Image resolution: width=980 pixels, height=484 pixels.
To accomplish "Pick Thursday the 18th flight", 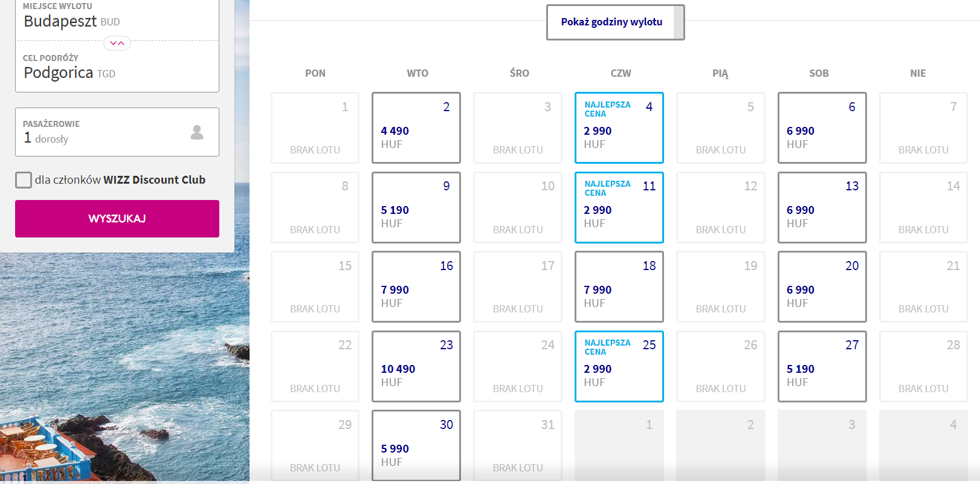I will 619,287.
